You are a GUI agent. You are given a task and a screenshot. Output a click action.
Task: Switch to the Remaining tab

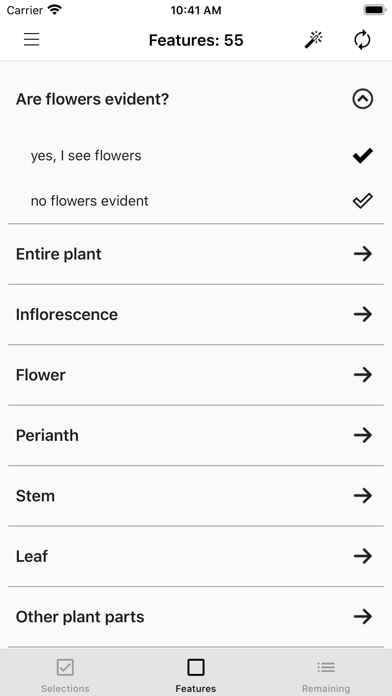click(x=326, y=676)
